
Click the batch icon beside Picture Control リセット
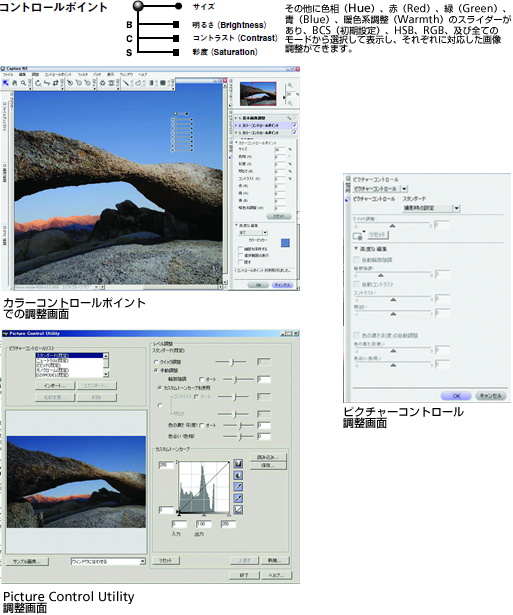pyautogui.click(x=358, y=236)
